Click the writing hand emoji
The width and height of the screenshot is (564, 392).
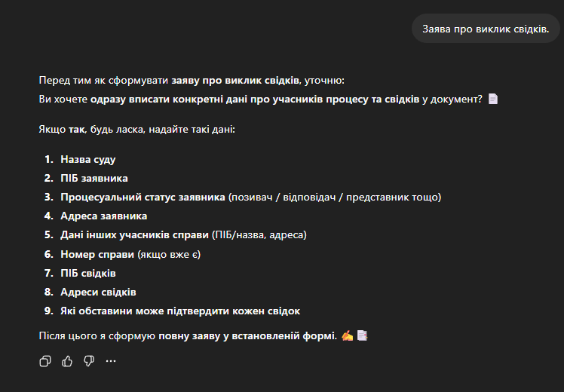(348, 335)
